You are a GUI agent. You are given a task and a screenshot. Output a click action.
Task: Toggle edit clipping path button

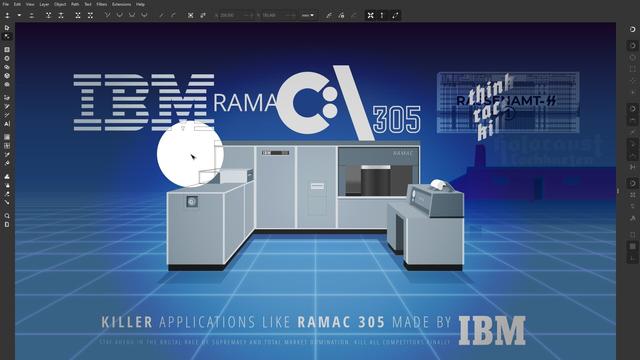click(329, 15)
